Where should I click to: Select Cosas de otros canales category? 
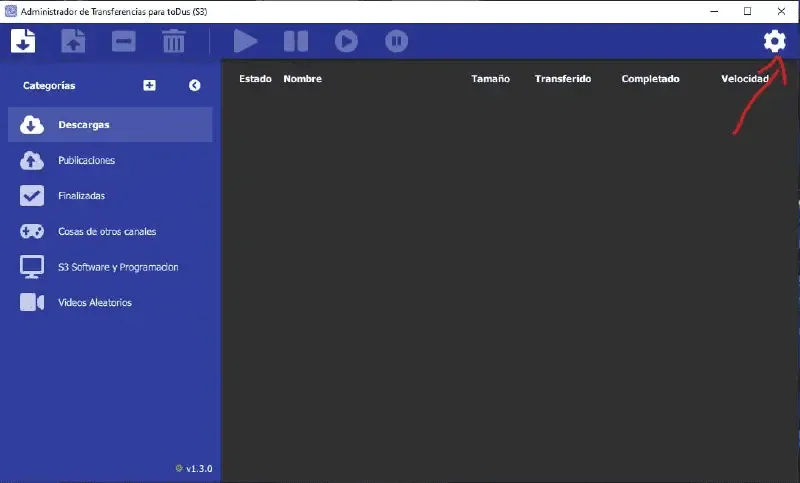(110, 232)
